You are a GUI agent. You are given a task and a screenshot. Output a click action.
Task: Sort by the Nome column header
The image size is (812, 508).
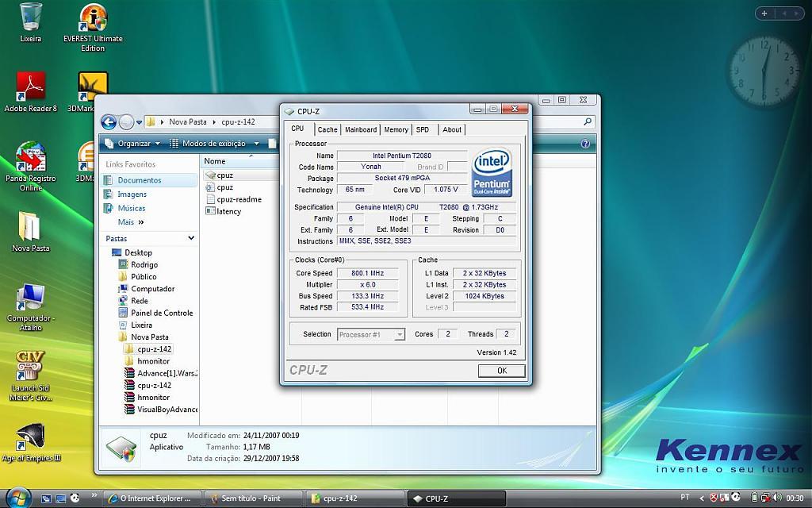pyautogui.click(x=214, y=161)
